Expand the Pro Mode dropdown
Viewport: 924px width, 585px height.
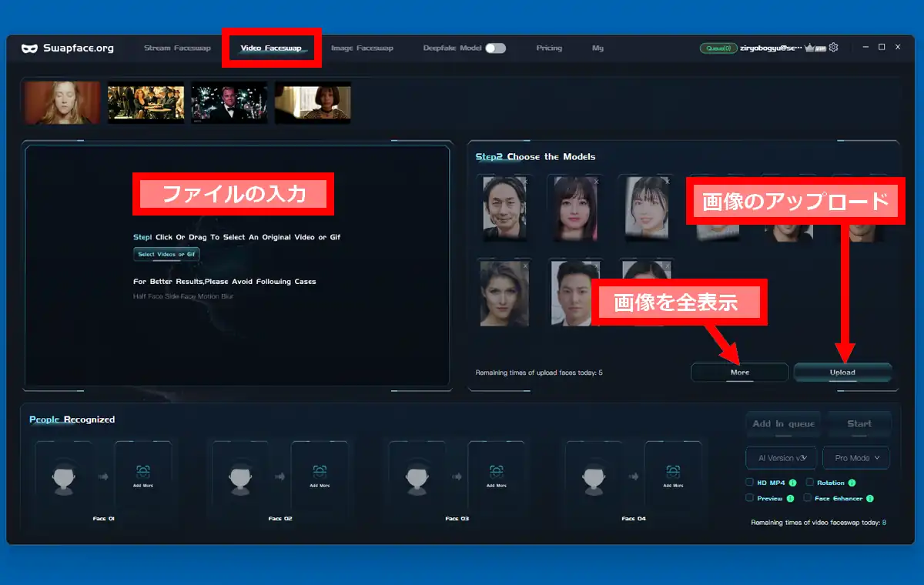(856, 458)
